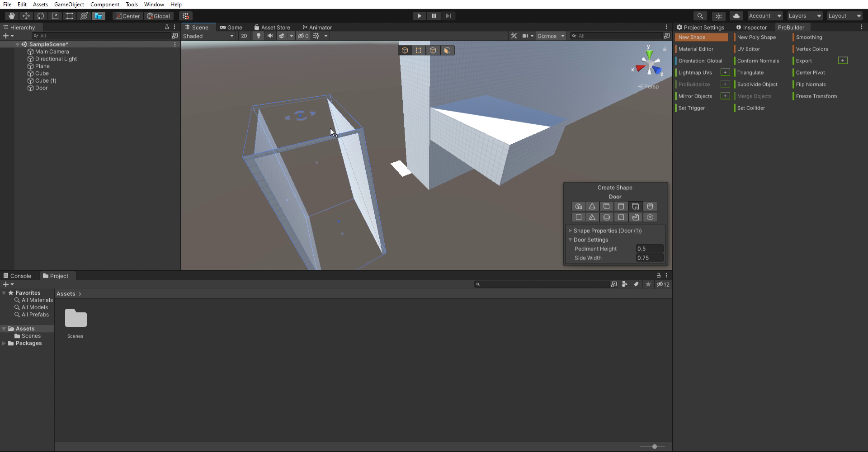Choose the Cylinder shape for creation
868x452 pixels.
[621, 206]
